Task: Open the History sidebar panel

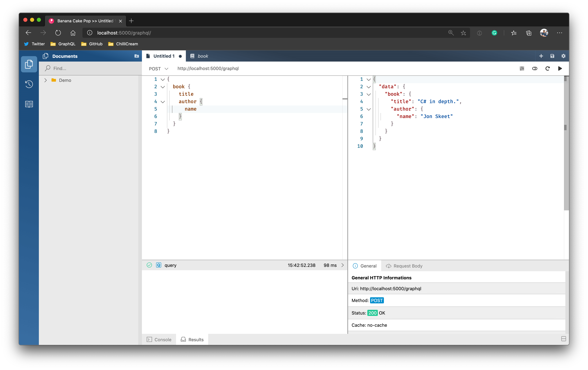Action: pyautogui.click(x=29, y=84)
